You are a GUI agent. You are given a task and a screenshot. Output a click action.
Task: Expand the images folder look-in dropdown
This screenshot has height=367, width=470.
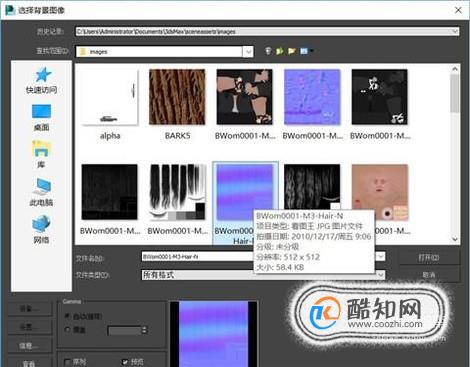click(248, 52)
